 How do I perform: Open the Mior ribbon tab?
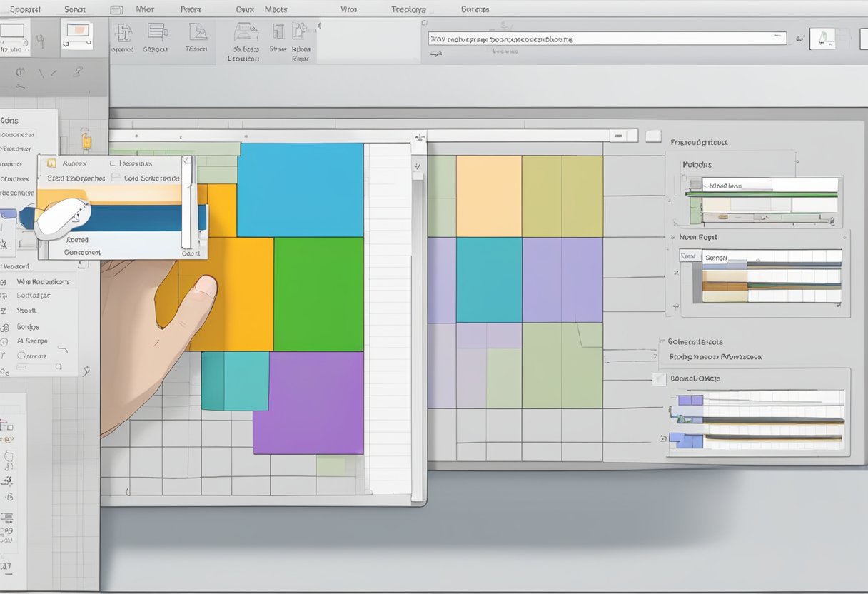click(144, 9)
